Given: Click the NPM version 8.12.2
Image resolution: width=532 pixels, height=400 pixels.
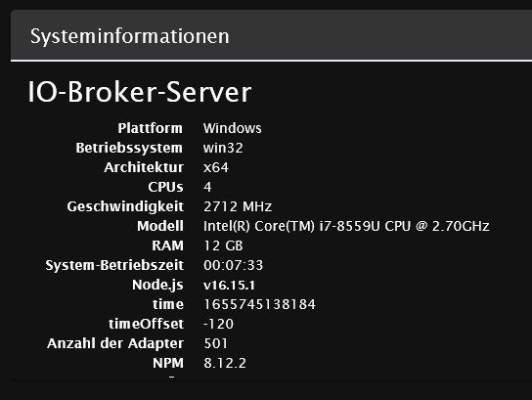Looking at the screenshot, I should point(225,363).
